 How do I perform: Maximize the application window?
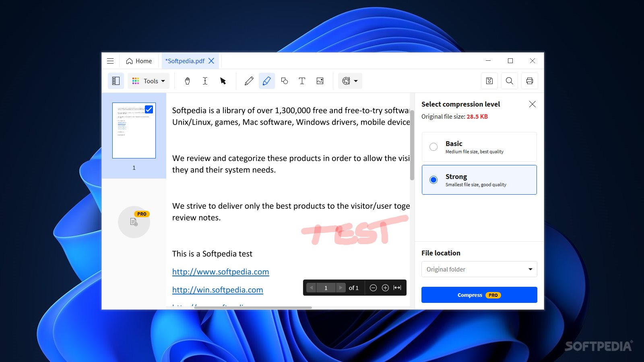pos(510,61)
